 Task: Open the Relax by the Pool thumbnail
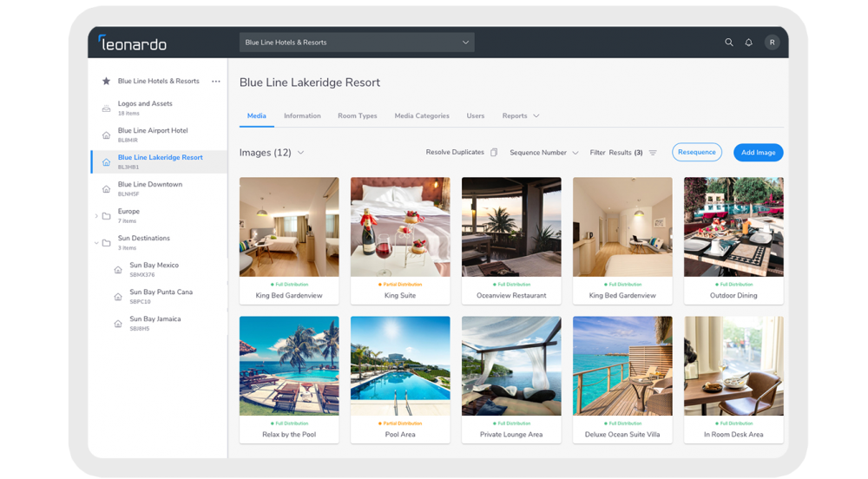tap(289, 365)
